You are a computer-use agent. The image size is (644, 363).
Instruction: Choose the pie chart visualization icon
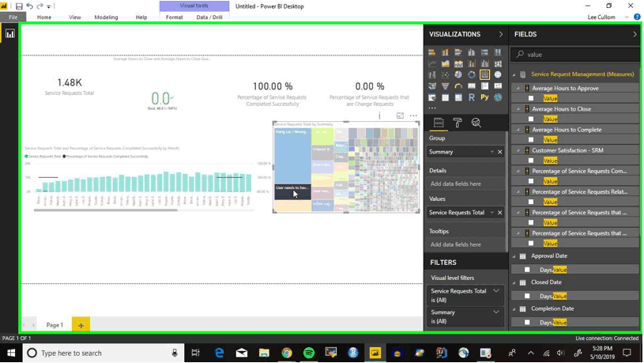458,75
